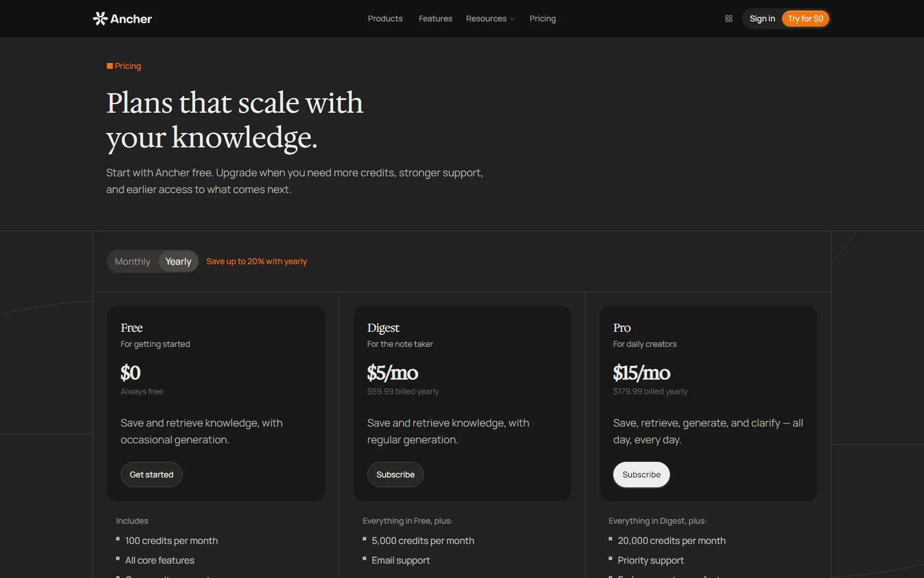Subscribe to the Pro plan
This screenshot has height=578, width=924.
(642, 475)
